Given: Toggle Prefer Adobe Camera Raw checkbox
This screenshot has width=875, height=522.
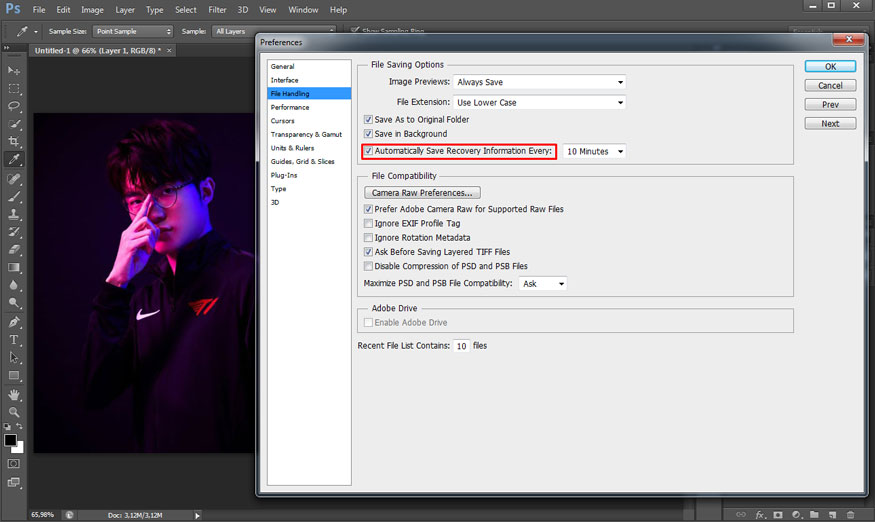Looking at the screenshot, I should (x=368, y=209).
